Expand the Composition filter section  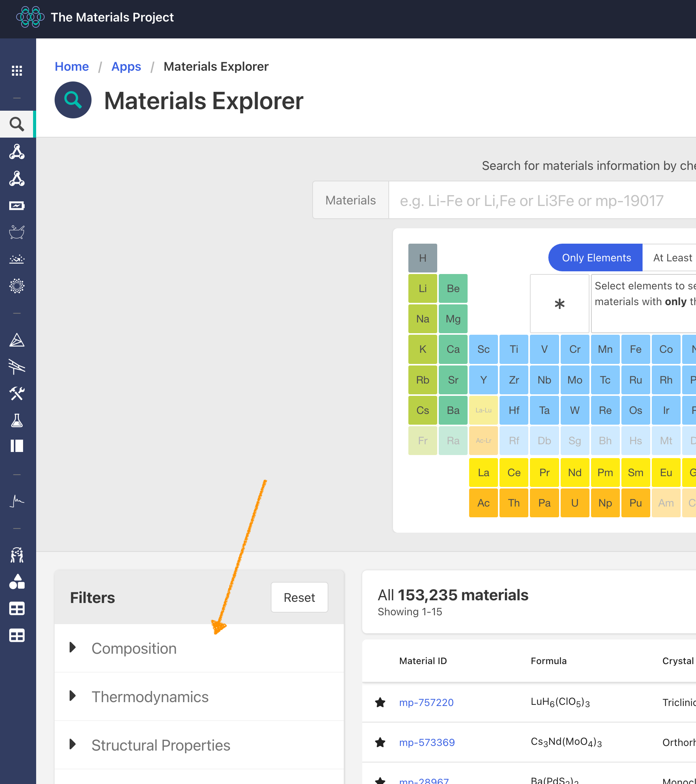[x=134, y=648]
